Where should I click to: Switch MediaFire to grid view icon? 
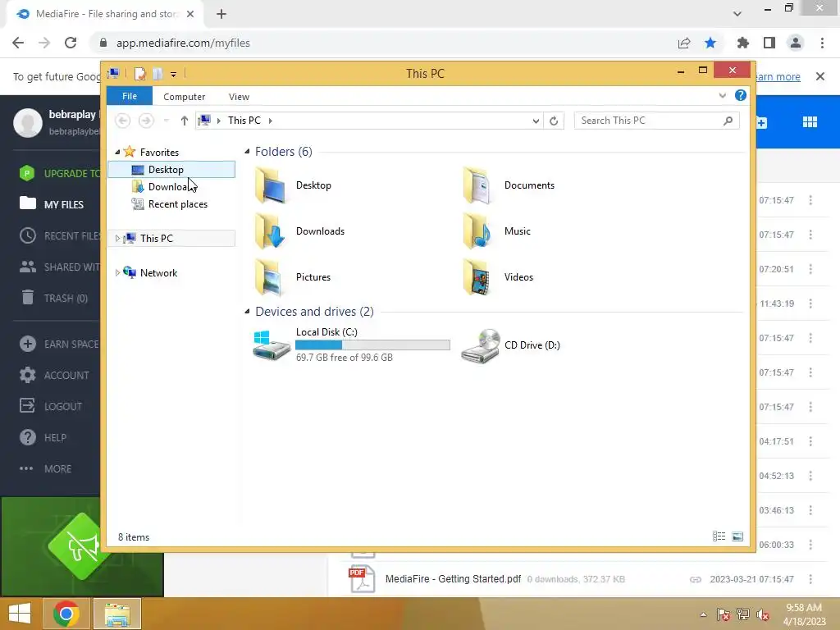tap(810, 122)
